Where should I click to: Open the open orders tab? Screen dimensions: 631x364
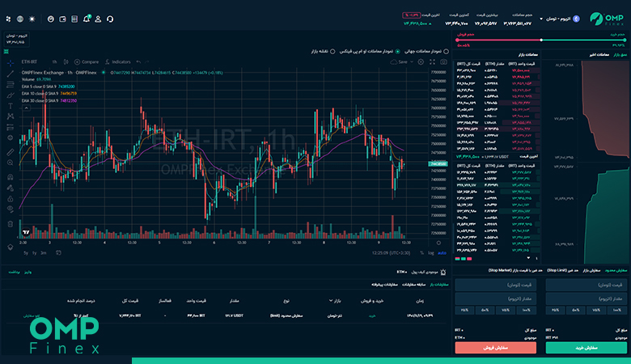439,285
